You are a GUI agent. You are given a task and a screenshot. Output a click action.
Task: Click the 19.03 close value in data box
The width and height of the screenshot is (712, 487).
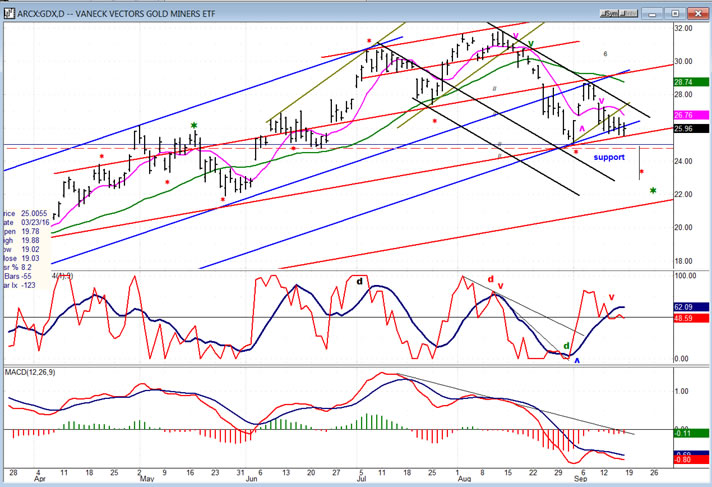pyautogui.click(x=30, y=258)
